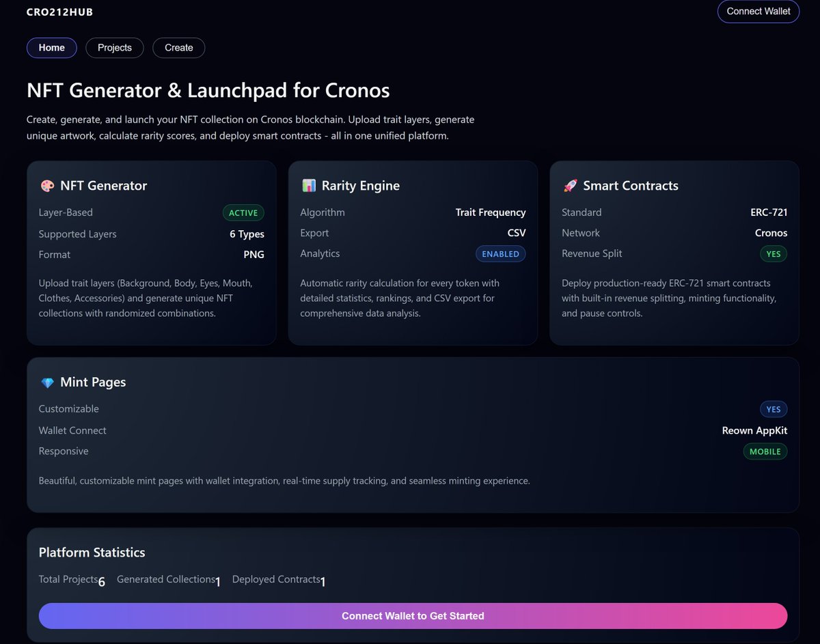820x644 pixels.
Task: Click the 'Deploy production-ready ERC-721' description
Action: (x=669, y=298)
